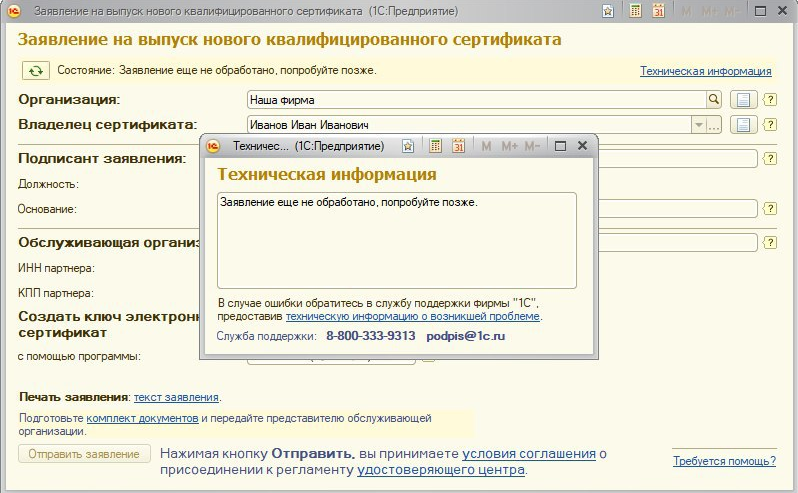
Task: Click the Владелец сертификата input field
Action: pos(469,125)
